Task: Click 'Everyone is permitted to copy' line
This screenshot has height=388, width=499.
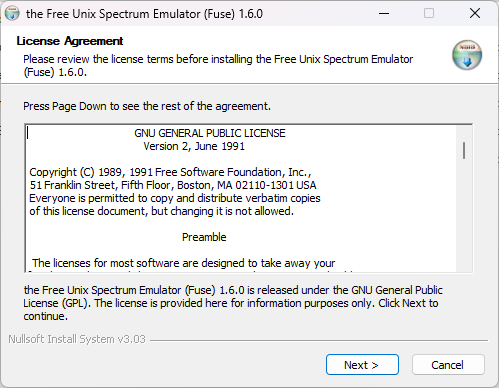Action: (x=175, y=198)
